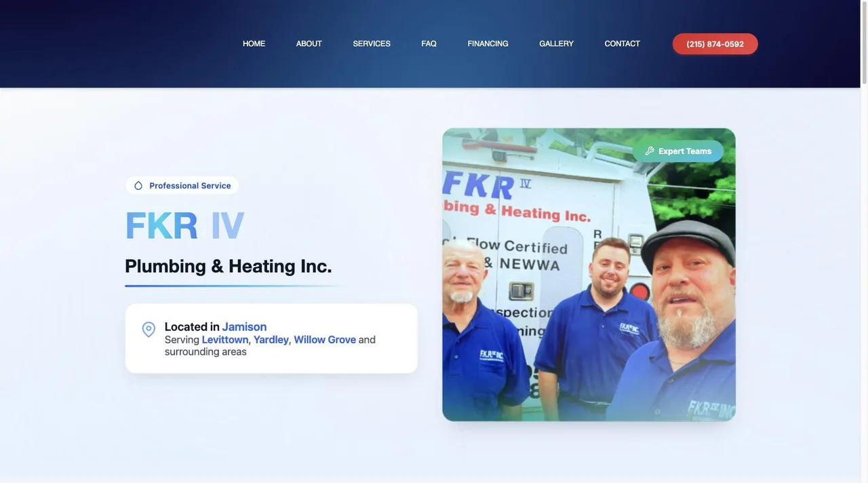Click the water drop icon in Professional Service badge
The height and width of the screenshot is (483, 868).
point(138,186)
